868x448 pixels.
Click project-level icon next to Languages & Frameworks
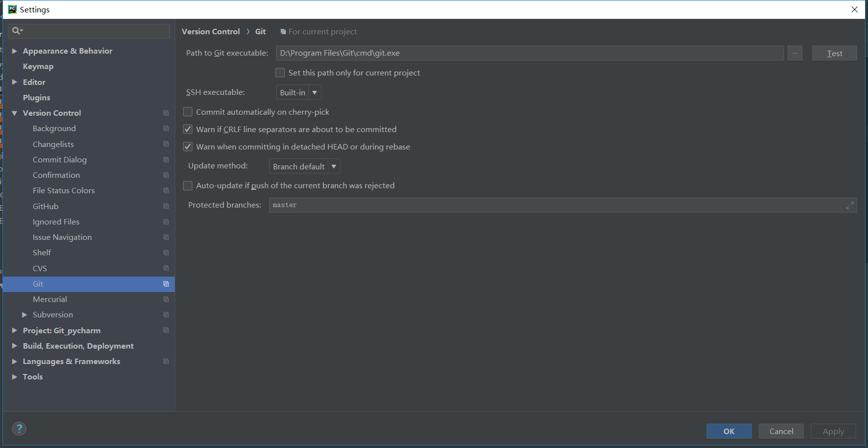click(x=166, y=362)
